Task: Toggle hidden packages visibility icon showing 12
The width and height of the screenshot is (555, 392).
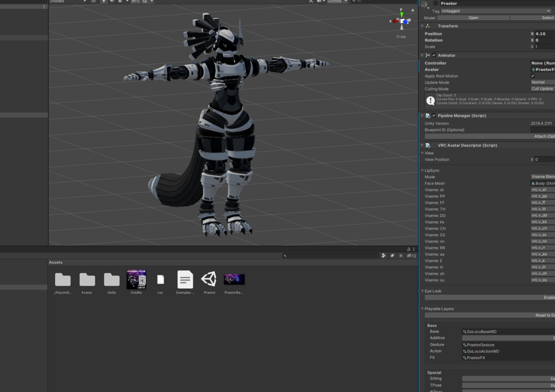Action: pos(411,256)
